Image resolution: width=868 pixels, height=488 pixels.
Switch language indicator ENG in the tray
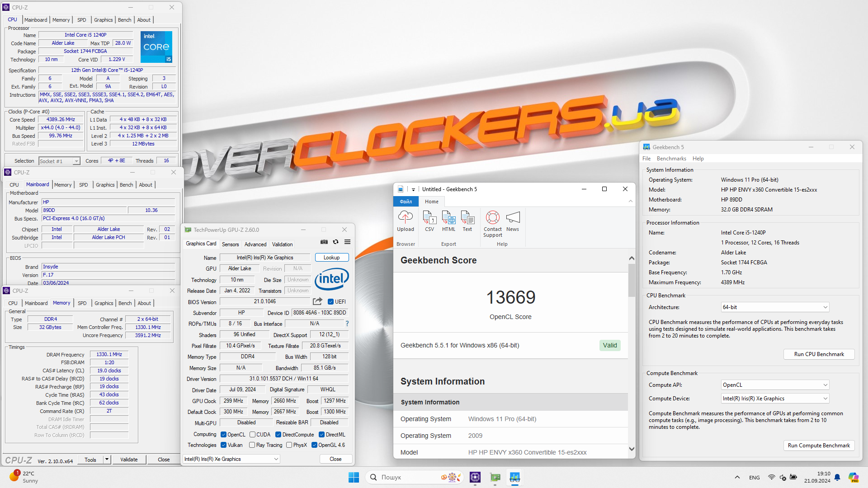point(754,477)
